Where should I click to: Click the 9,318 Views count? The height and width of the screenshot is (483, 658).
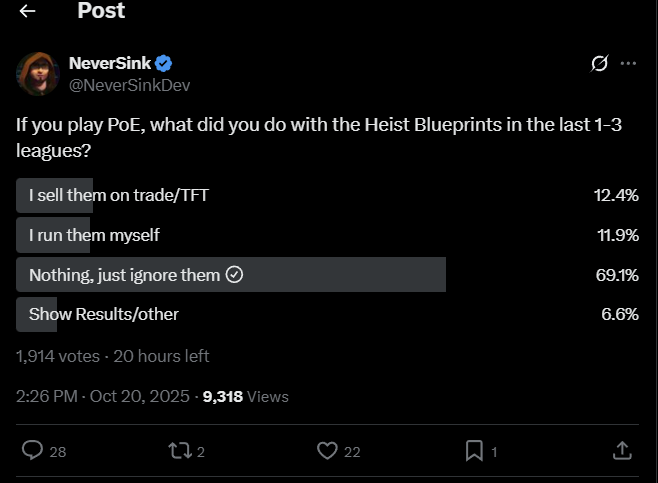[245, 396]
